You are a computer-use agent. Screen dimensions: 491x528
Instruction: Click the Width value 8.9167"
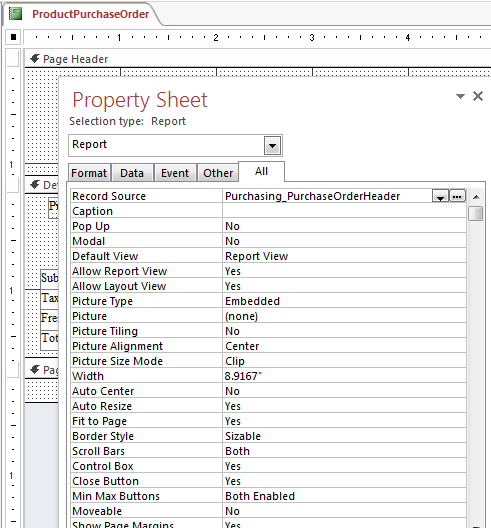pyautogui.click(x=243, y=376)
